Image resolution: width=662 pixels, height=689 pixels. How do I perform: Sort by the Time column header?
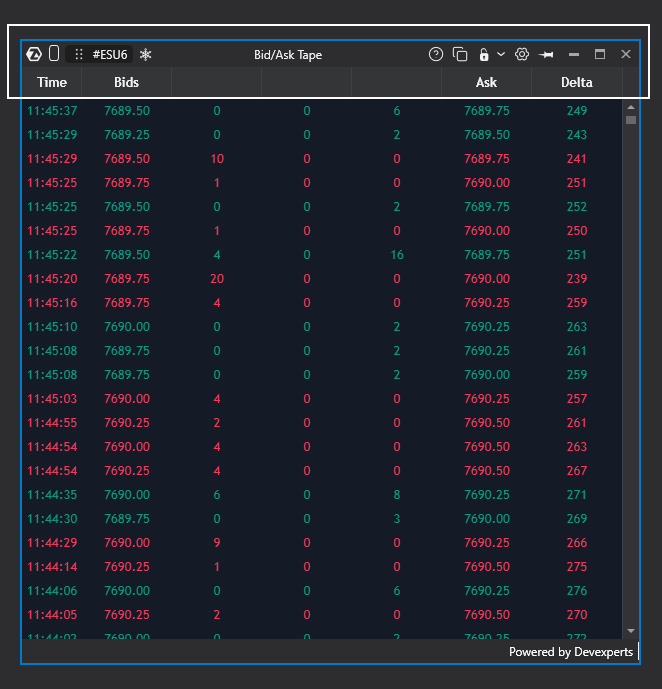coord(52,82)
